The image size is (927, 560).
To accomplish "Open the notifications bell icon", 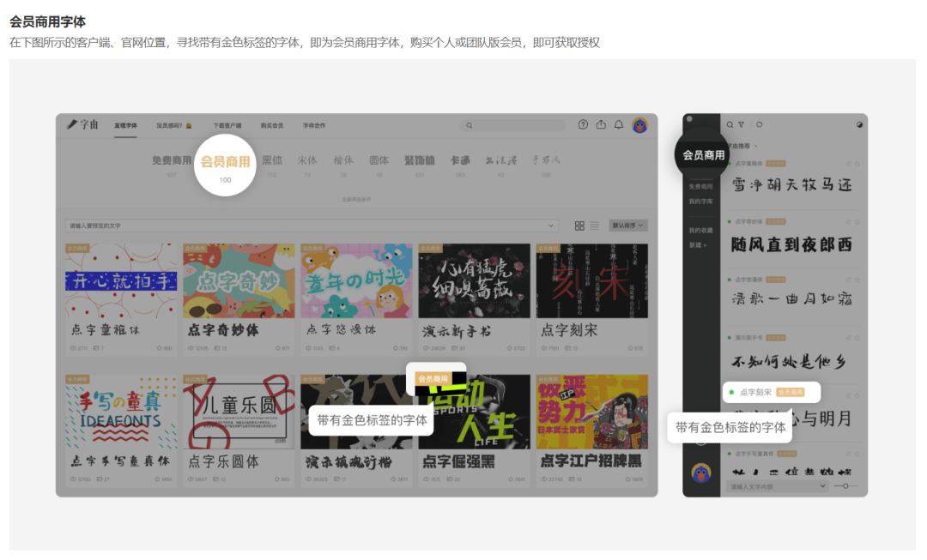I will (618, 124).
